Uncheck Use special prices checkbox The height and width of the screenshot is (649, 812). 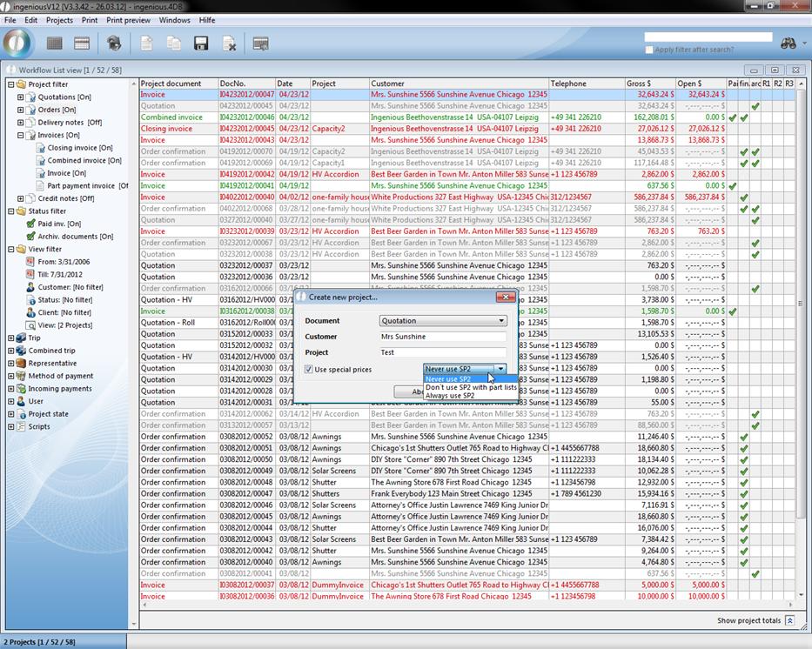tap(309, 370)
